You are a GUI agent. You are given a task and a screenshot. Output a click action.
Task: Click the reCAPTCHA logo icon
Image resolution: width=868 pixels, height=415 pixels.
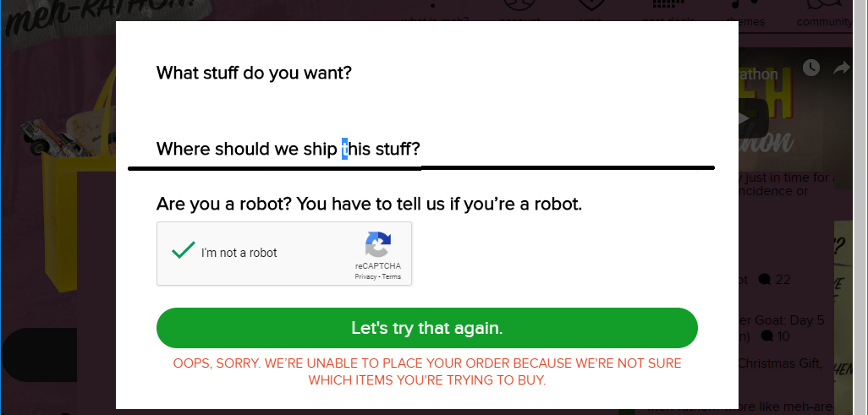click(x=378, y=244)
